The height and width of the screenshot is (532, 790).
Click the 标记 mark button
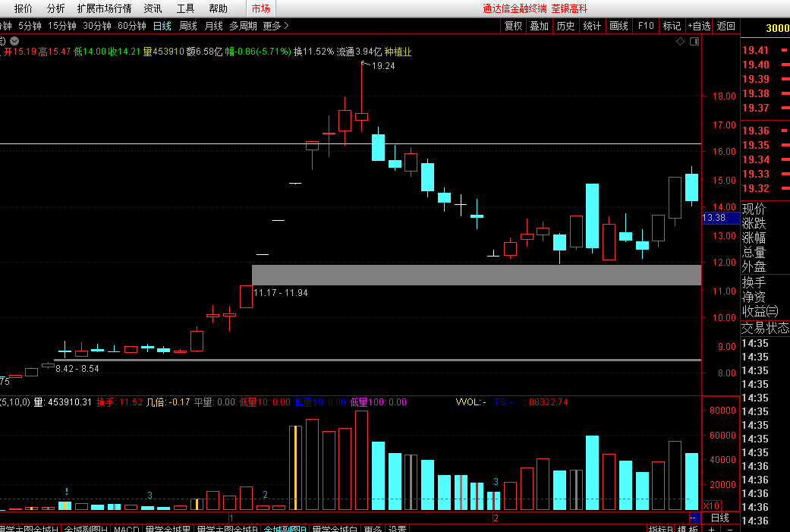[x=672, y=26]
